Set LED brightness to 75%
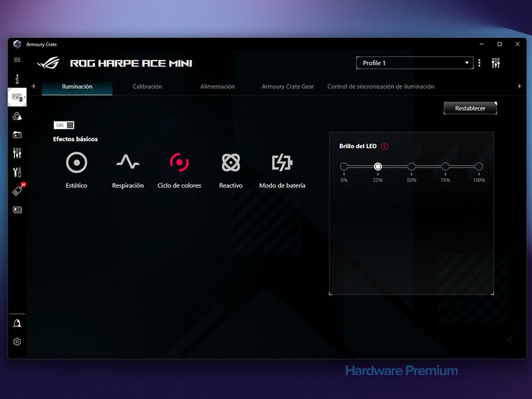532x399 pixels. click(x=445, y=167)
